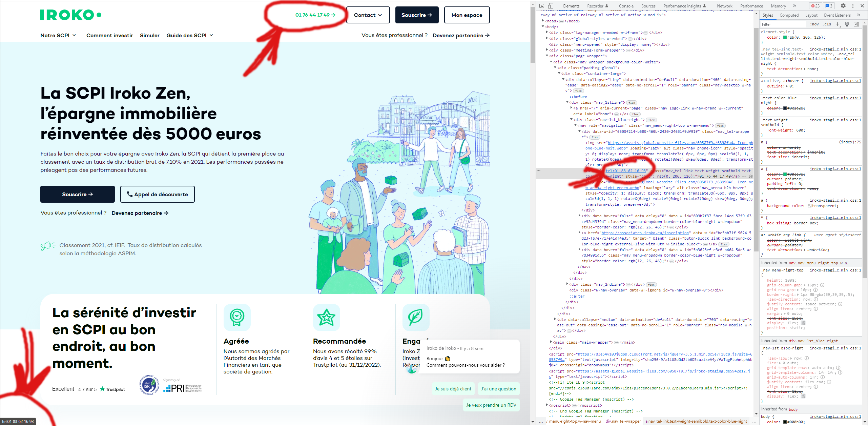The width and height of the screenshot is (868, 426).
Task: Click the red errors badge showing 23
Action: pos(815,6)
